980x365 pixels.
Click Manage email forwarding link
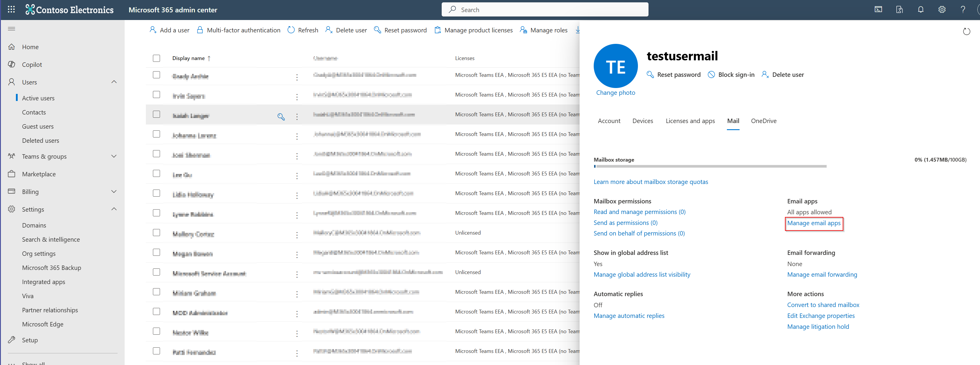pos(822,274)
